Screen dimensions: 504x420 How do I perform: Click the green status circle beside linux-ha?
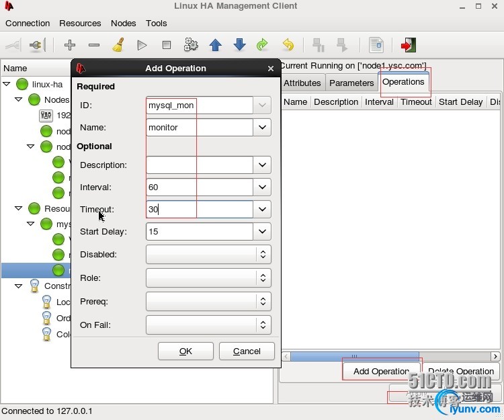click(22, 84)
